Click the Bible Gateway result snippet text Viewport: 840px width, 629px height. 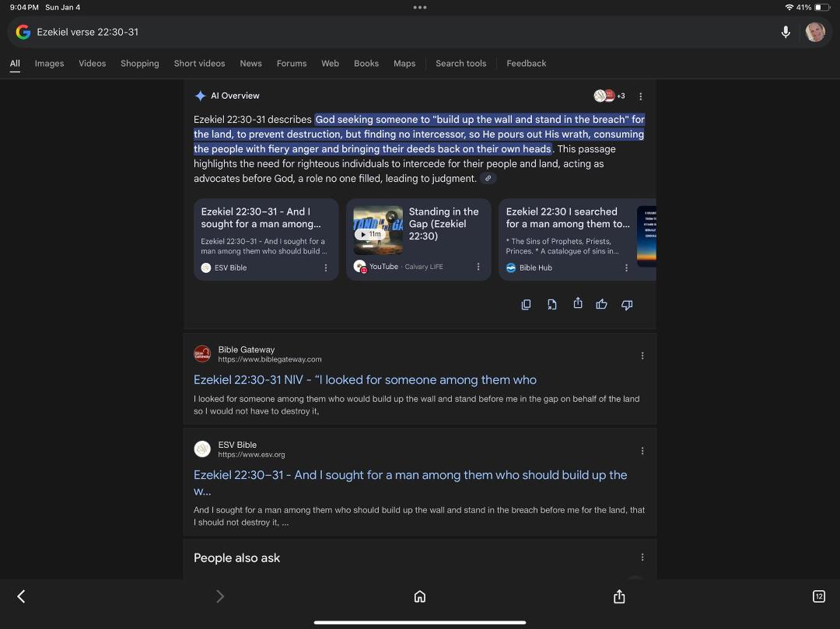pos(416,405)
